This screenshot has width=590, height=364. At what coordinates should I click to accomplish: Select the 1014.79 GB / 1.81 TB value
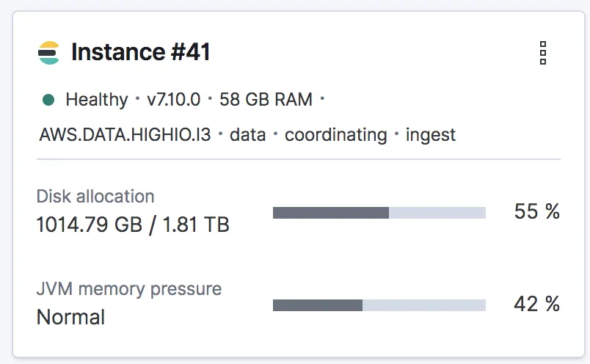click(133, 225)
